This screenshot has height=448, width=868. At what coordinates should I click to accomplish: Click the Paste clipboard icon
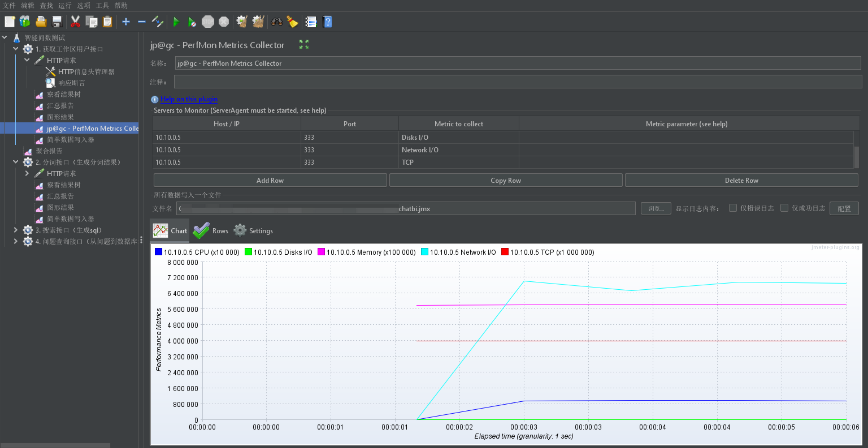(x=107, y=22)
